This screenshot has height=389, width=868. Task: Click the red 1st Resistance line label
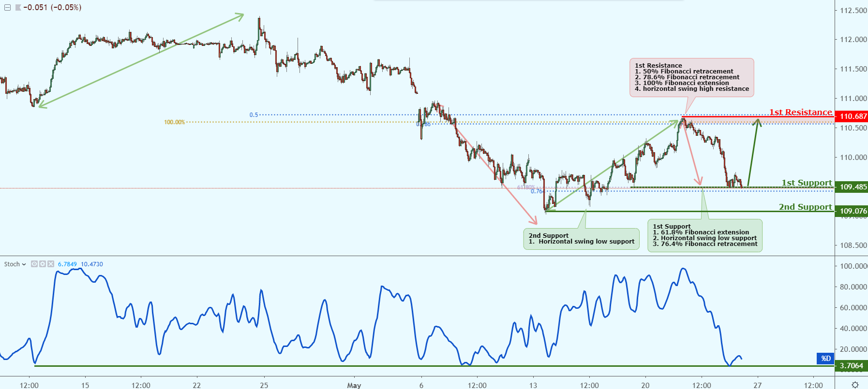(x=801, y=112)
